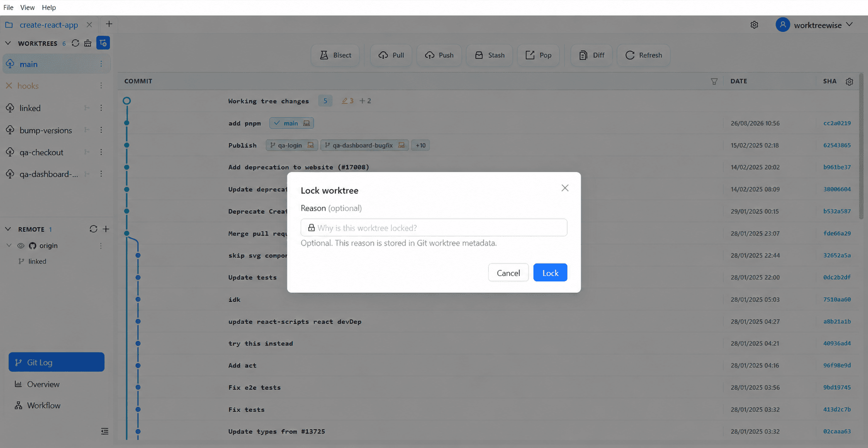
Task: Open more options for hooks worktree
Action: 101,86
